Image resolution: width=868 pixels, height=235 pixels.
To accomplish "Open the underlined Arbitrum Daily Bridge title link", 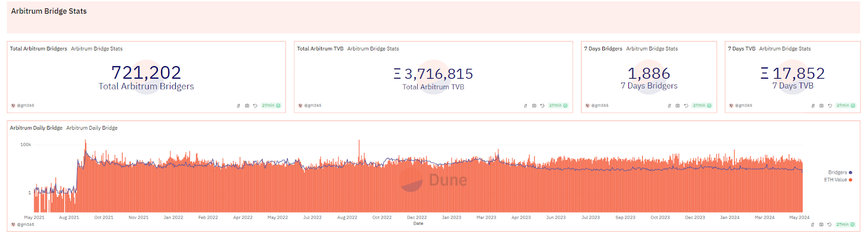I will tap(36, 128).
